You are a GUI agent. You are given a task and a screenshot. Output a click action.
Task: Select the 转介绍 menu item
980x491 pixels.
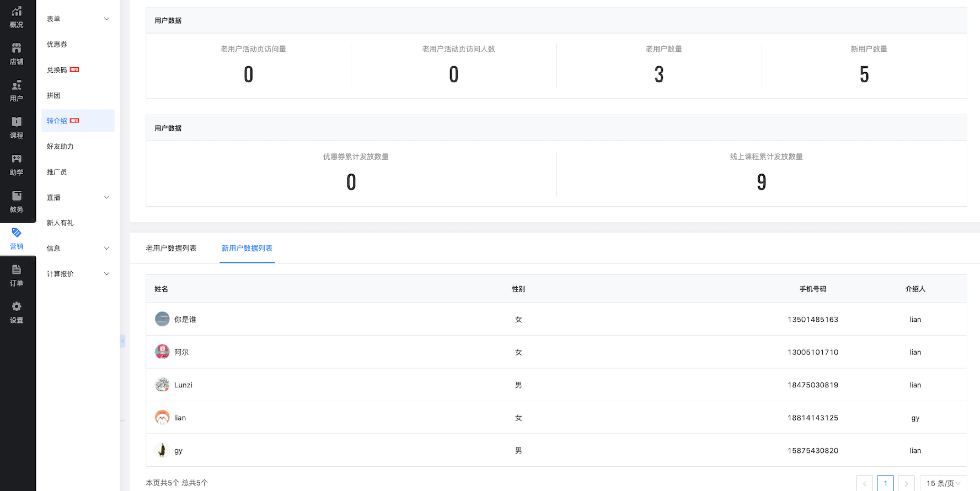tap(77, 121)
